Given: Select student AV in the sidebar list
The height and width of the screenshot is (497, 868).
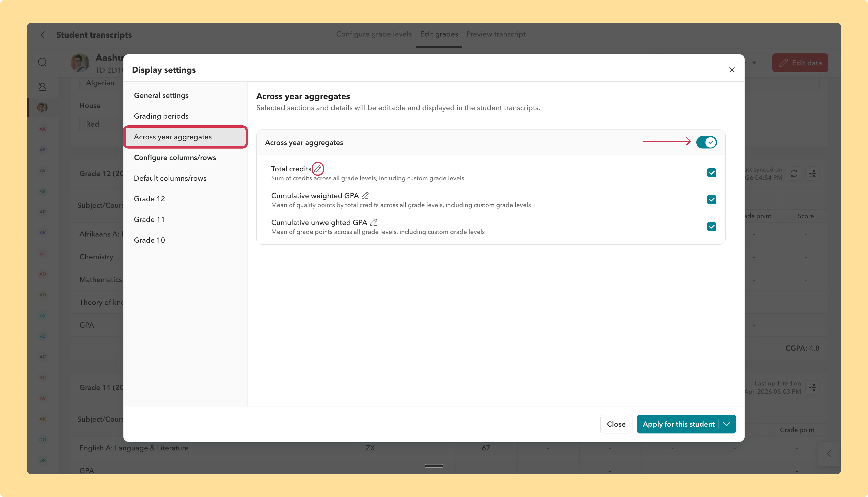Looking at the screenshot, I should (x=42, y=398).
